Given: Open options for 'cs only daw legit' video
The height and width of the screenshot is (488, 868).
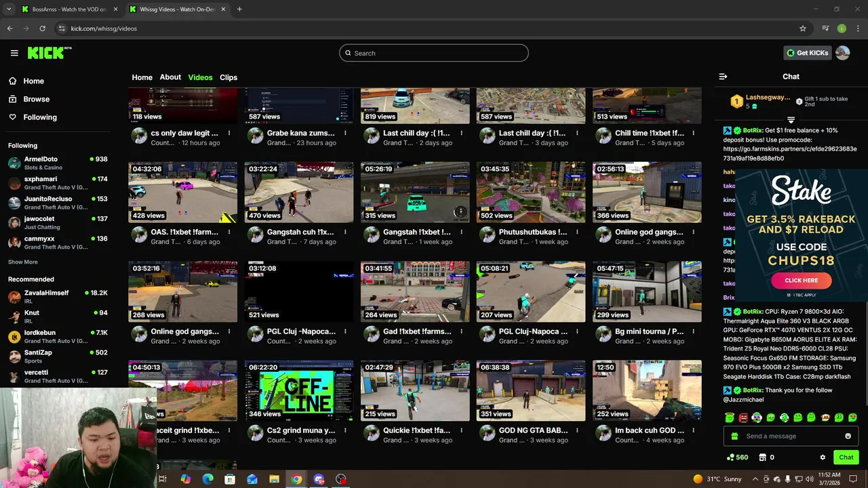Looking at the screenshot, I should (x=229, y=134).
